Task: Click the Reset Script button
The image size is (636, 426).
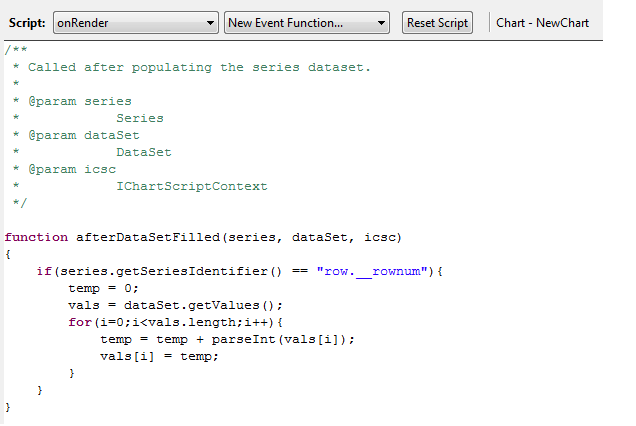Action: pos(437,23)
